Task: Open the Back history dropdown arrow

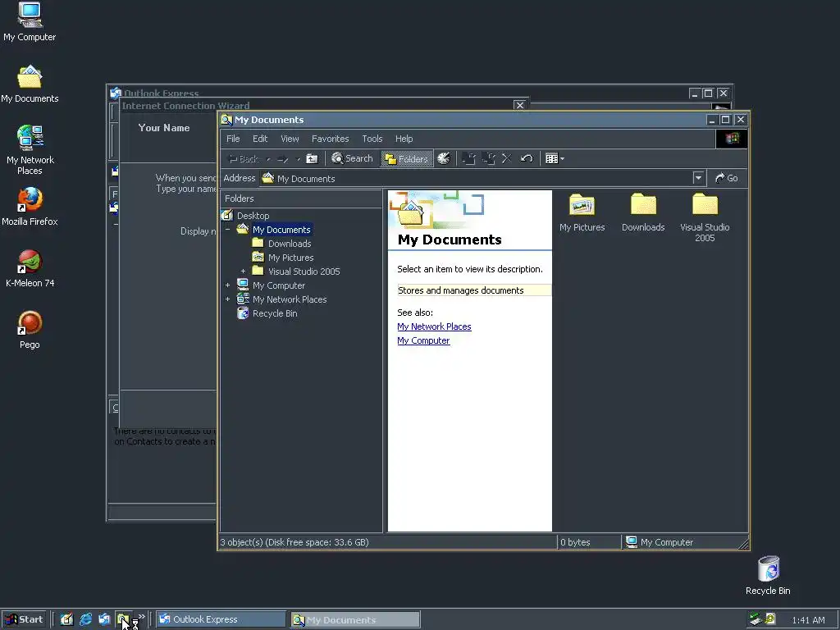Action: point(268,159)
